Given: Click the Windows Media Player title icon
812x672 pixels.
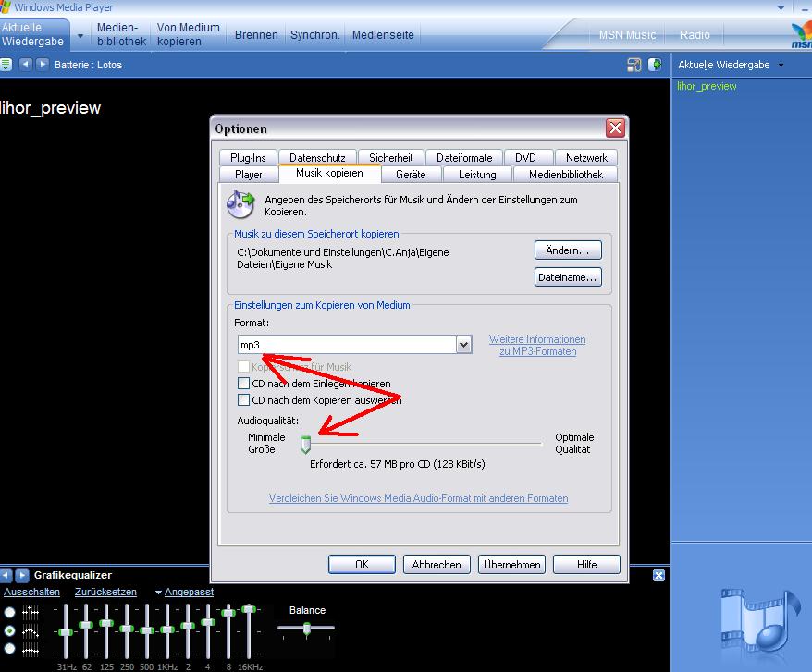Looking at the screenshot, I should [x=6, y=7].
